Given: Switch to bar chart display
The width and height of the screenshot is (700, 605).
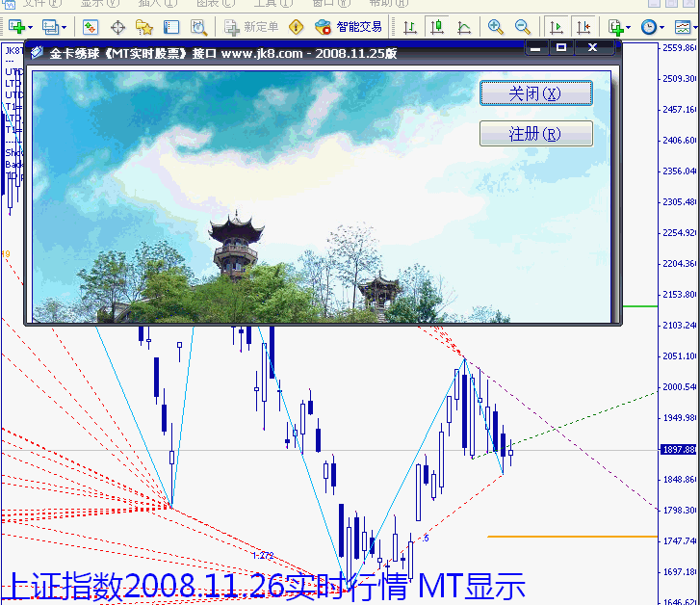Looking at the screenshot, I should tap(410, 27).
